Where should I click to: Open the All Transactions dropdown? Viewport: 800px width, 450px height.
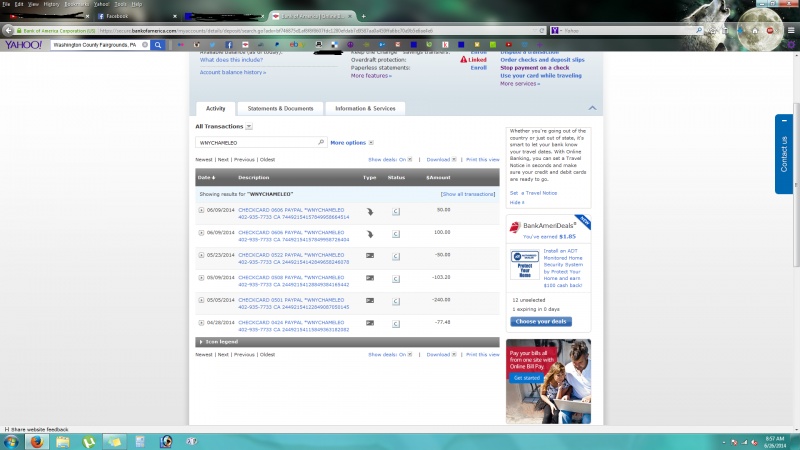[x=249, y=127]
